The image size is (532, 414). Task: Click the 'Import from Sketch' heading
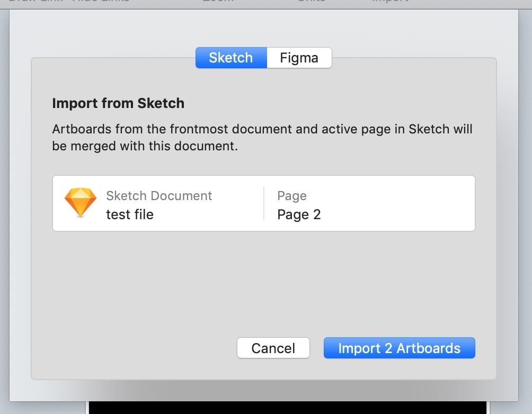pyautogui.click(x=118, y=103)
